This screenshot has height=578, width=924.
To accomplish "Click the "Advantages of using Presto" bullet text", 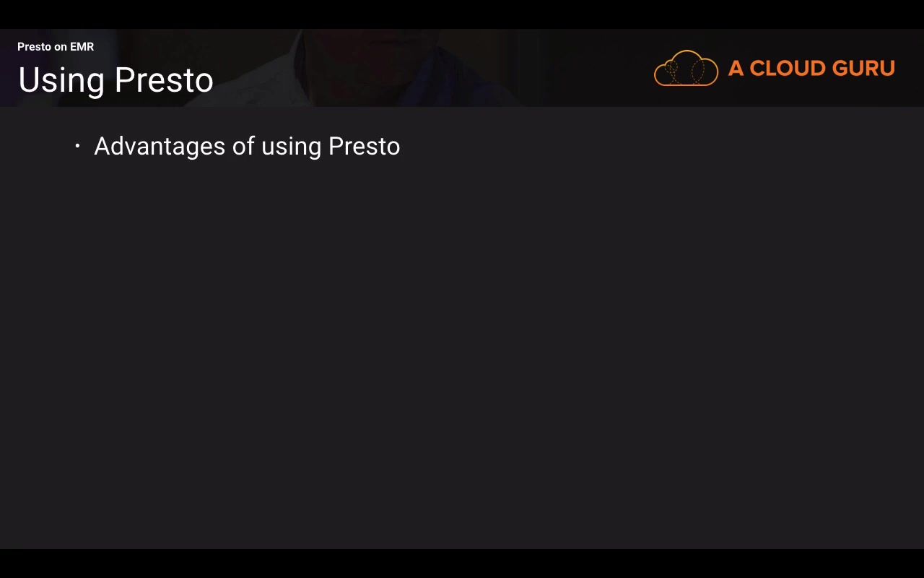I will click(x=247, y=147).
